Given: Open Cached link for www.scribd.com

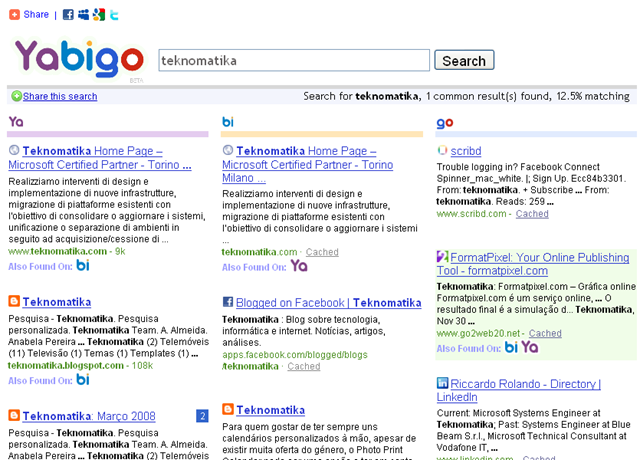Looking at the screenshot, I should point(532,213).
